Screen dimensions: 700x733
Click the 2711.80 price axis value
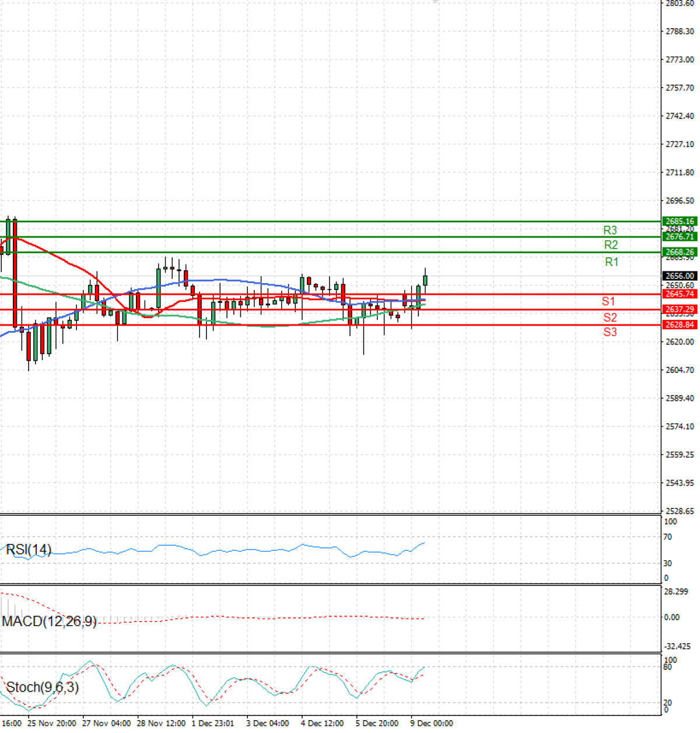[x=680, y=173]
